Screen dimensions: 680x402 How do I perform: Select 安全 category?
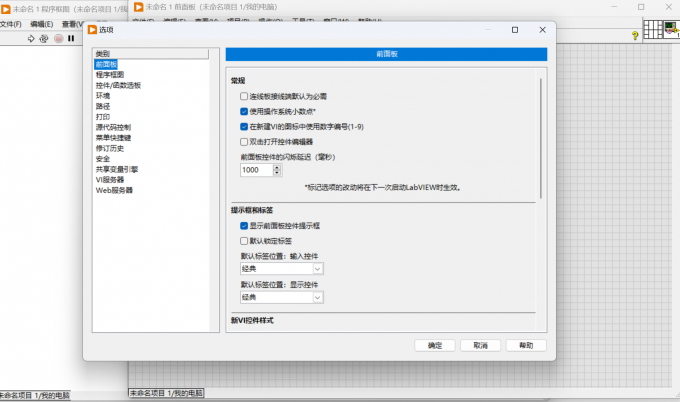103,159
